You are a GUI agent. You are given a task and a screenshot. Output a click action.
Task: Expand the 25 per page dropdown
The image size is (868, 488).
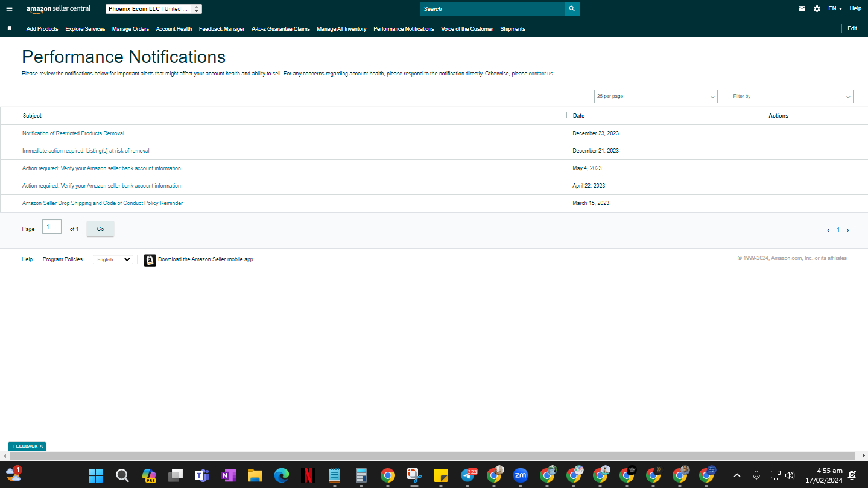[656, 97]
